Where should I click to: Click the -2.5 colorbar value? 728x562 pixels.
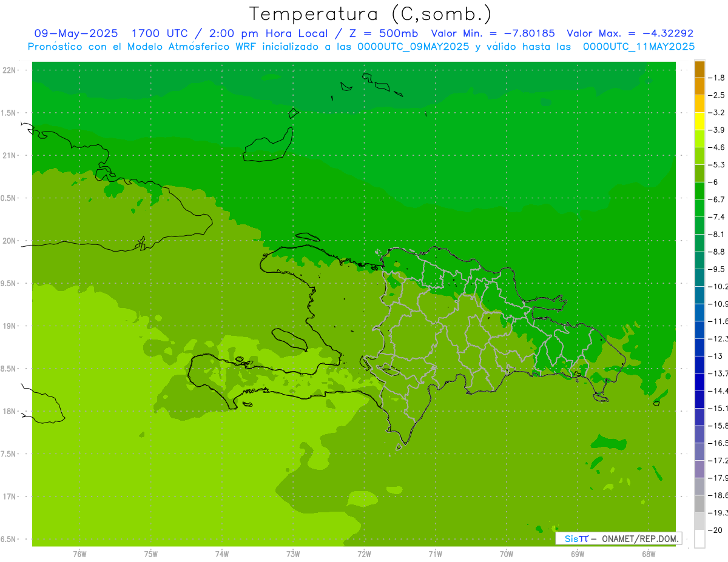(x=717, y=95)
